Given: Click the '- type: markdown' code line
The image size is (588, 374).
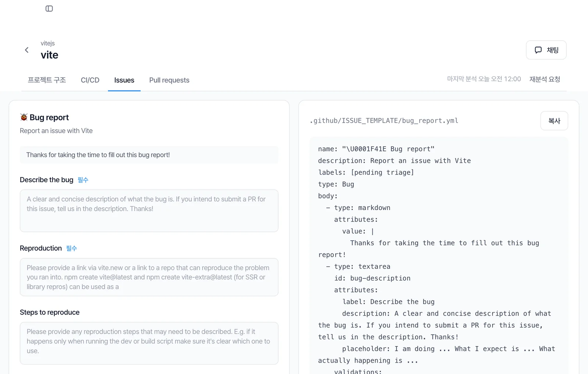Looking at the screenshot, I should (358, 208).
